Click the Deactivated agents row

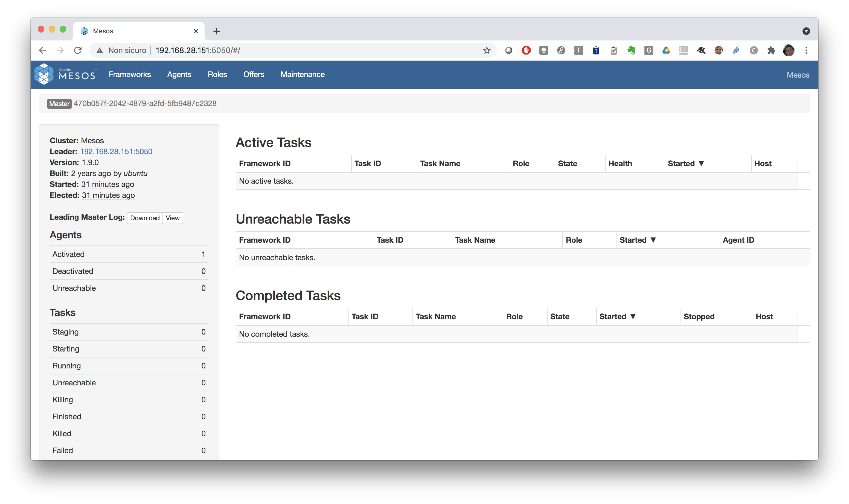[129, 271]
